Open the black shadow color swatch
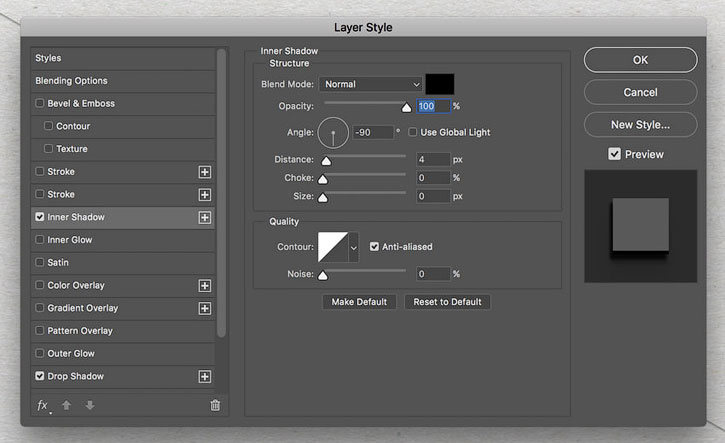725x443 pixels. click(x=440, y=84)
